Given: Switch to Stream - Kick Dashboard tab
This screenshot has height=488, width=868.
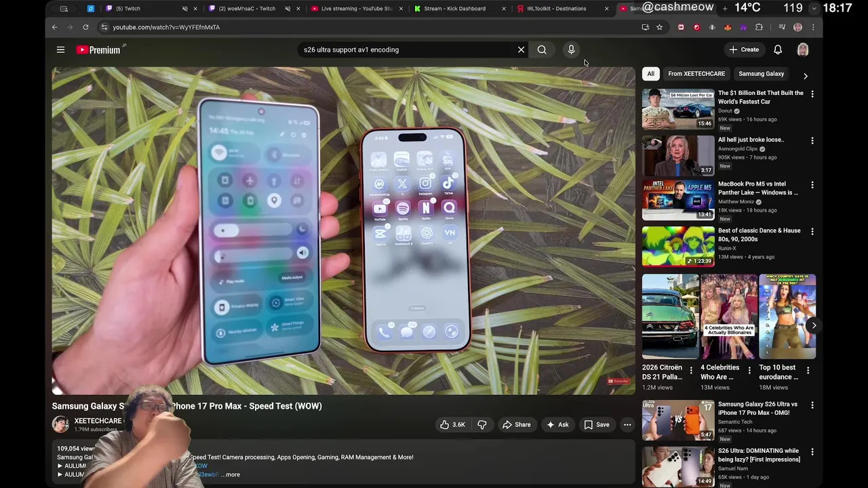Looking at the screenshot, I should 456,9.
